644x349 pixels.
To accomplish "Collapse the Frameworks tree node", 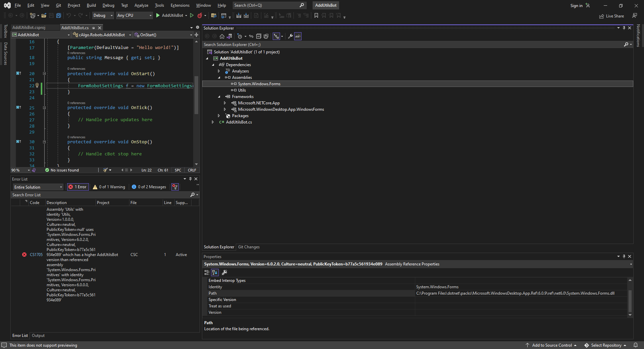I will [219, 97].
